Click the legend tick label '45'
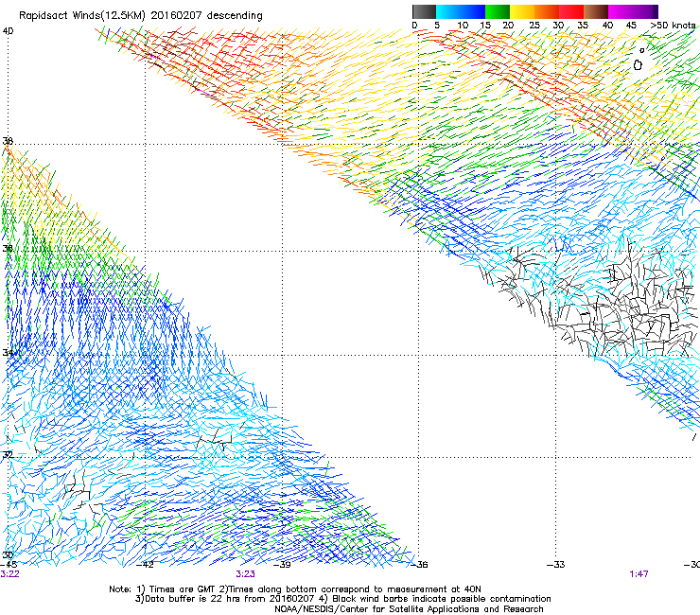700x615 pixels. 631,25
